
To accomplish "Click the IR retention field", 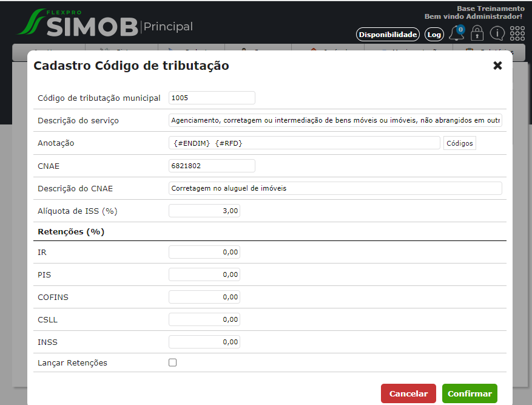I will (x=204, y=252).
